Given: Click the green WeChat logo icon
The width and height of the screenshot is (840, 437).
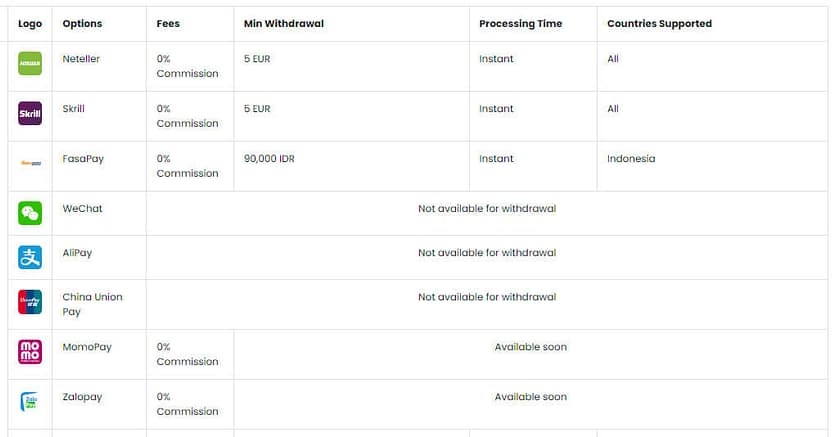Looking at the screenshot, I should tap(30, 212).
